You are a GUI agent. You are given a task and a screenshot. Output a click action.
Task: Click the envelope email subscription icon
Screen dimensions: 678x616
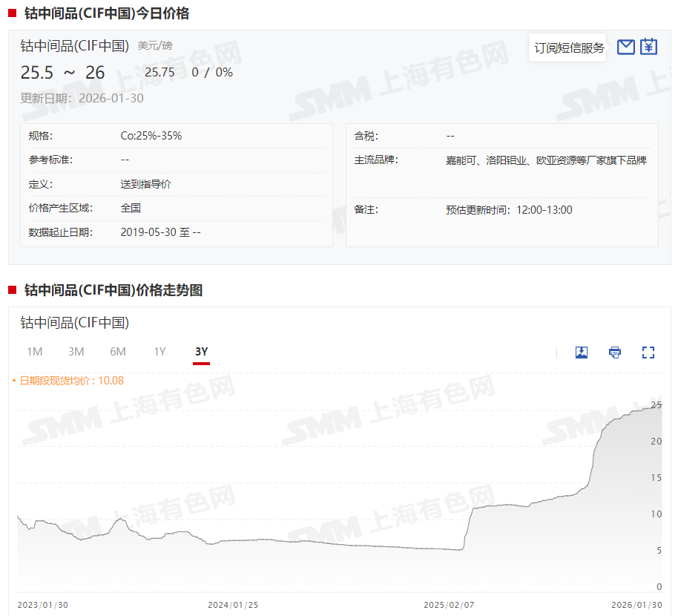coord(625,47)
